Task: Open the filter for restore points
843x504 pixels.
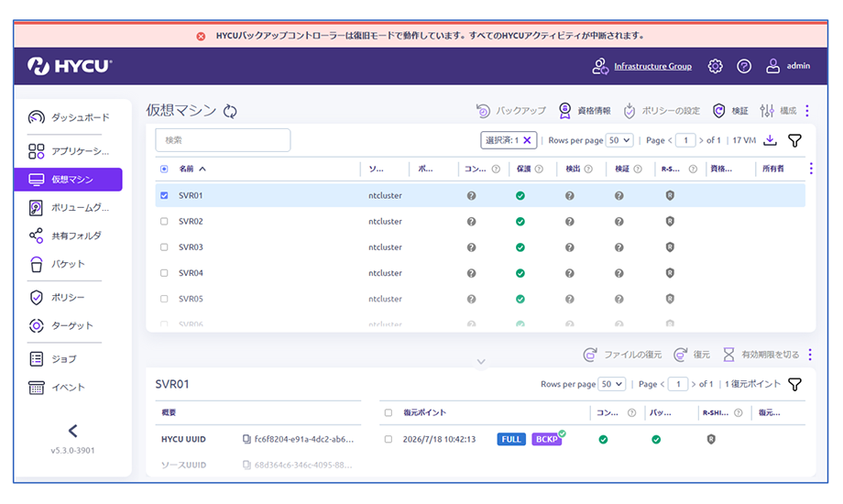Action: coord(794,384)
